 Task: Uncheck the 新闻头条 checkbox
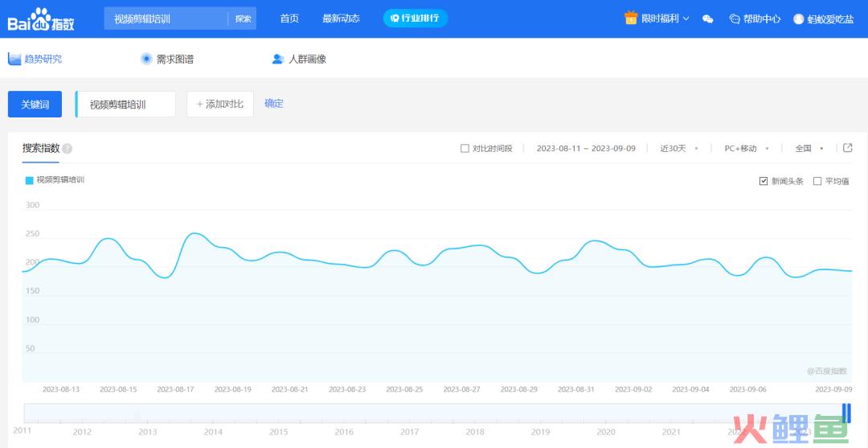tap(764, 181)
